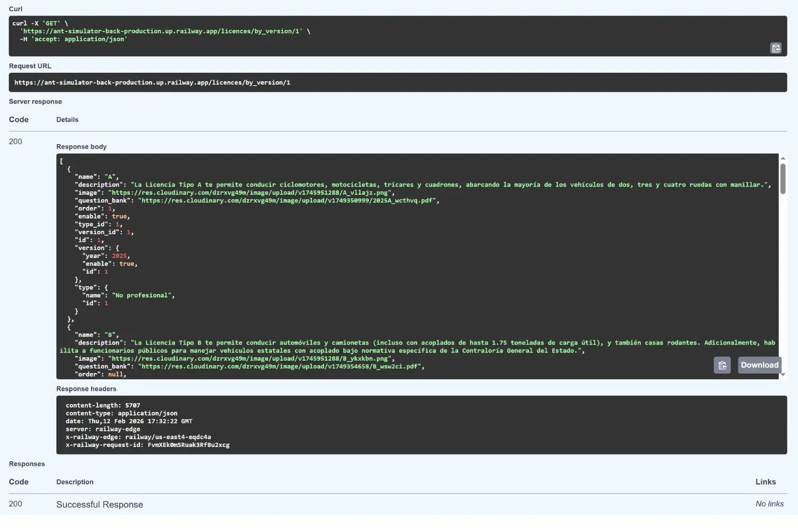Copy the curl command to clipboard

point(776,48)
